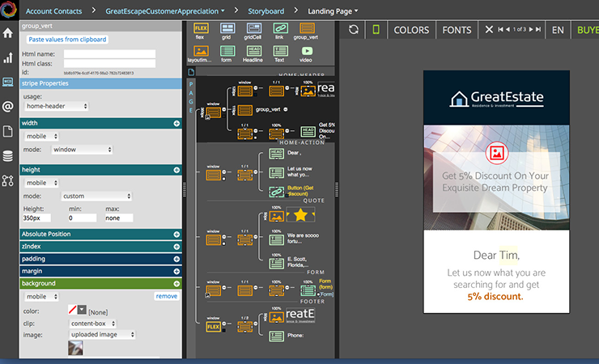Click the home icon in left sidebar
The height and width of the screenshot is (364, 599).
coord(8,33)
